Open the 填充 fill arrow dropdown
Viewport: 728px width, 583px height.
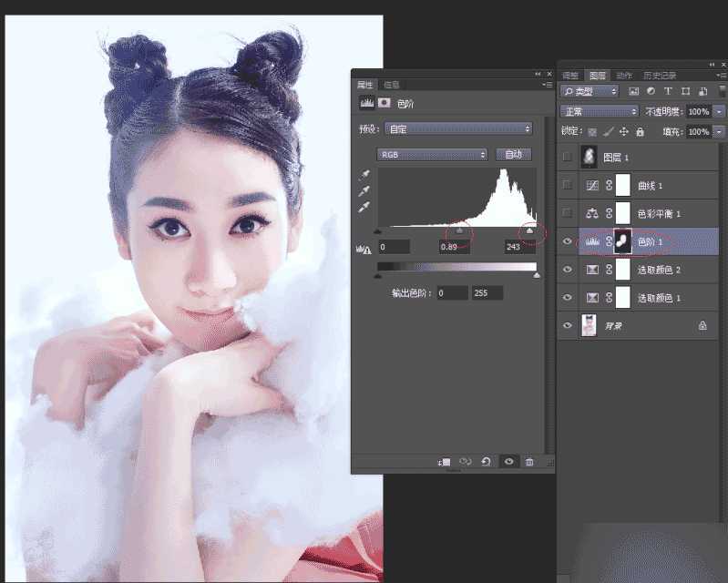click(719, 132)
